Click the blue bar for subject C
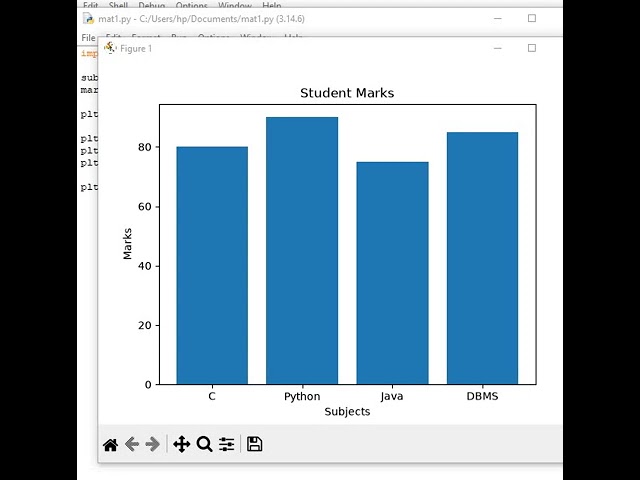 pos(212,265)
